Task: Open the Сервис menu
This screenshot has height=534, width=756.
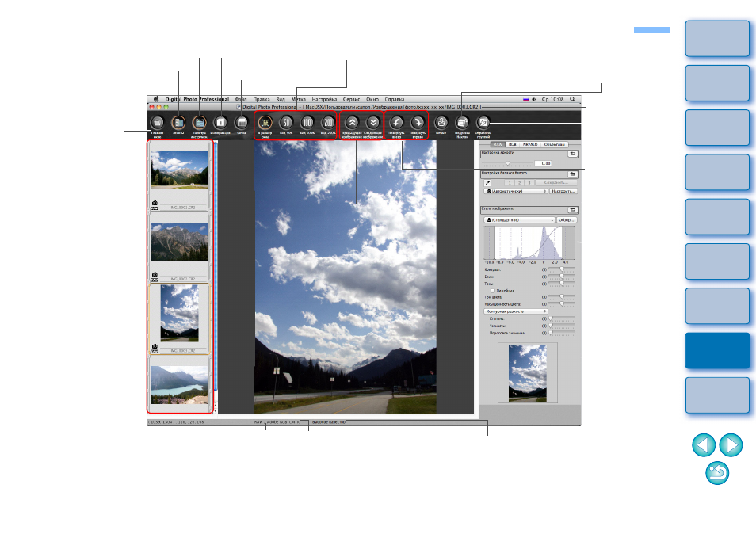Action: 352,99
